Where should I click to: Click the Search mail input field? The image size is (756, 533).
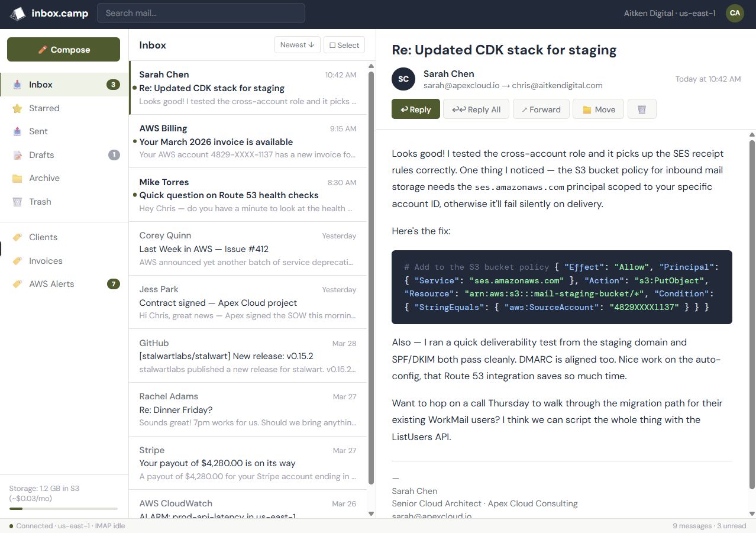click(201, 12)
